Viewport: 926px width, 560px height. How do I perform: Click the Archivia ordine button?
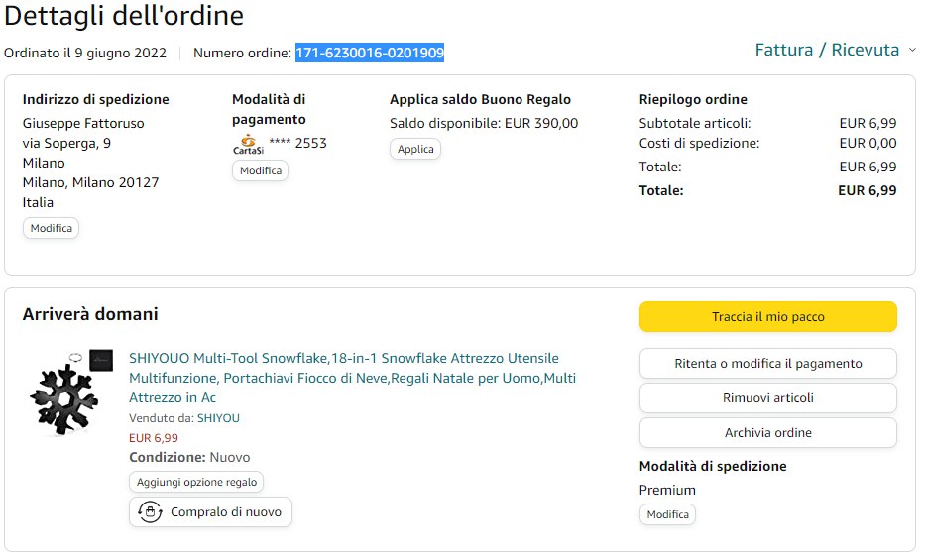(767, 432)
